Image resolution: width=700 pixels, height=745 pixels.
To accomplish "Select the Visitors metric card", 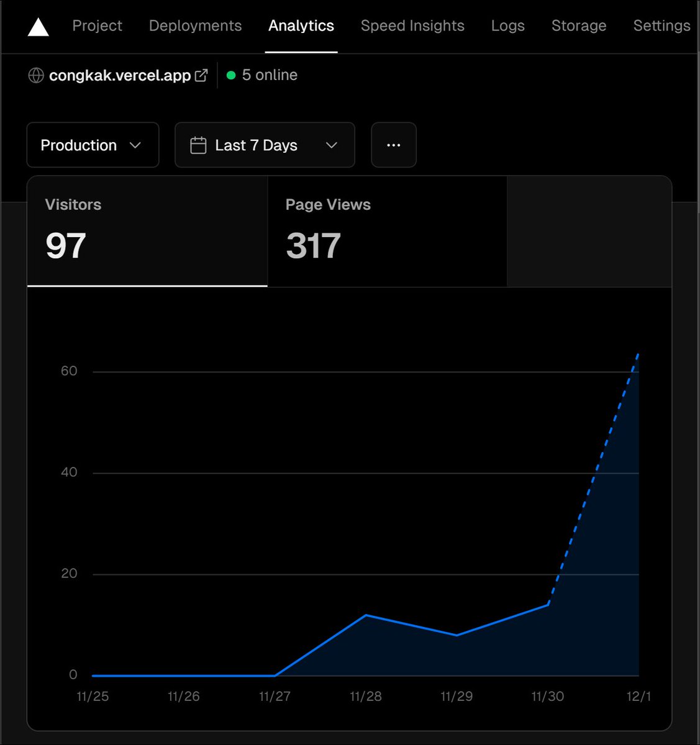I will click(147, 231).
